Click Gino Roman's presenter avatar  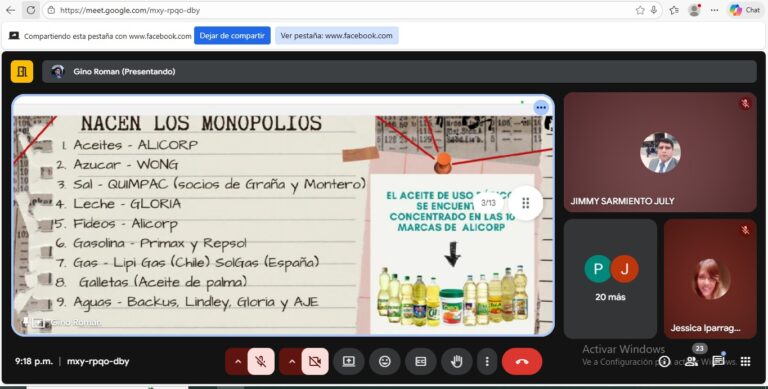58,72
